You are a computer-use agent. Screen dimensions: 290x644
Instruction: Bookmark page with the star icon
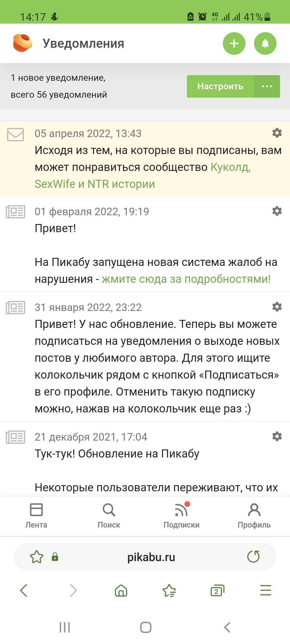click(37, 557)
